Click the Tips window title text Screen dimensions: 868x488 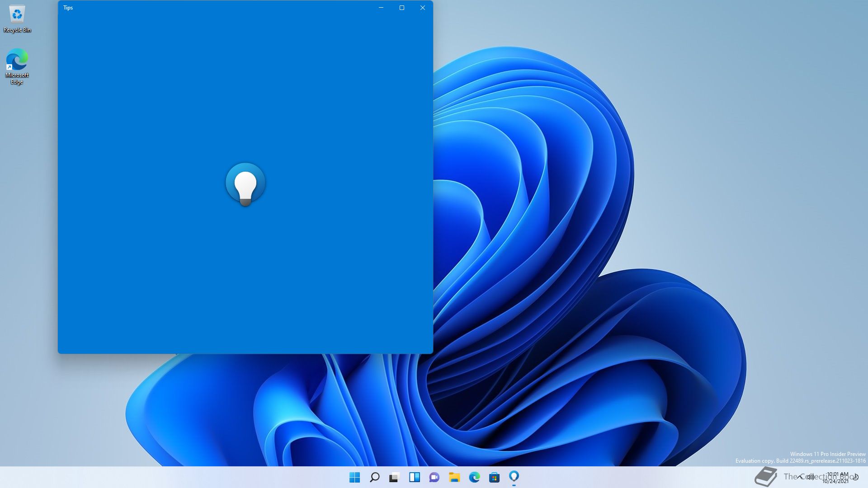(68, 8)
